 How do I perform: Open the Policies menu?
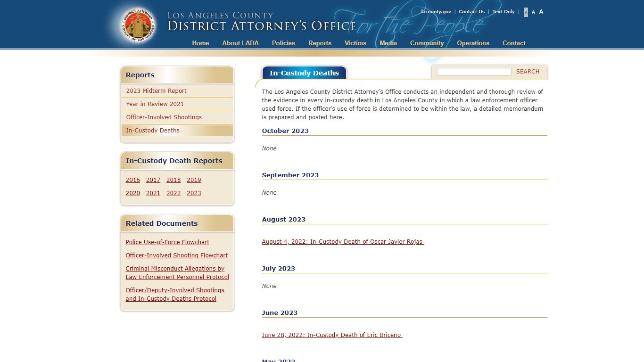283,43
